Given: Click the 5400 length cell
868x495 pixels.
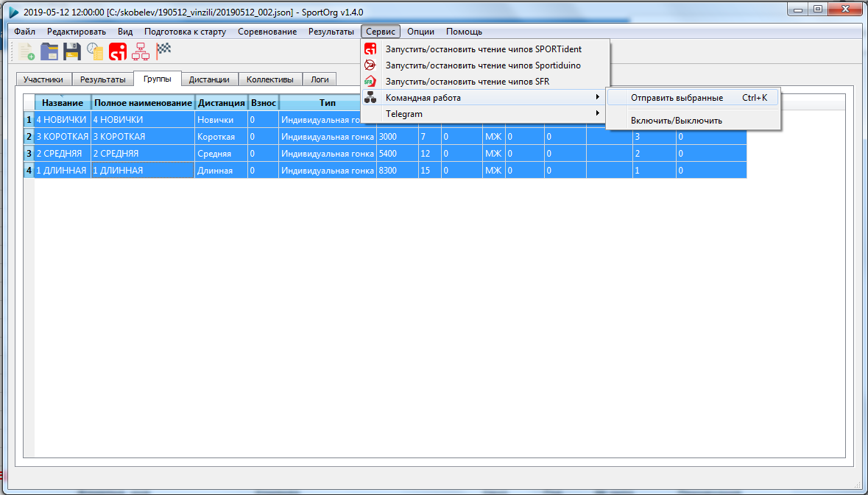Looking at the screenshot, I should pyautogui.click(x=398, y=153).
